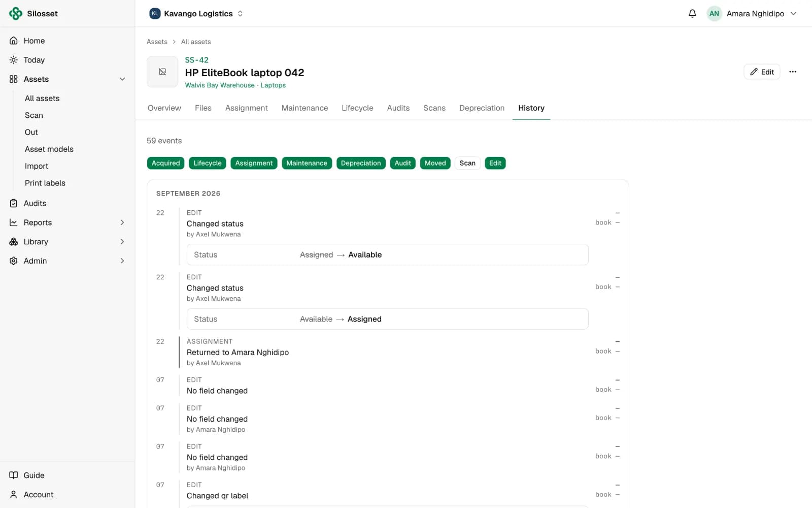Click the Edit asset button
The image size is (812, 508).
pos(762,72)
